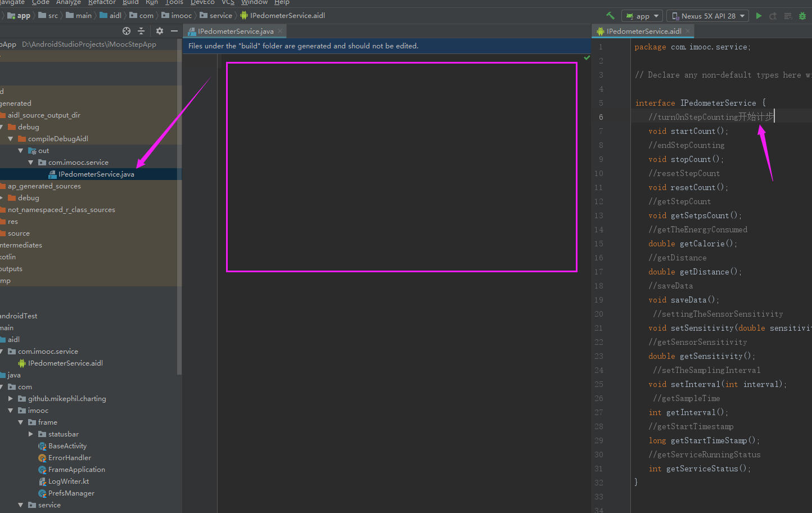Screen dimensions: 812x513
Task: Open the Refactor menu
Action: click(x=102, y=3)
